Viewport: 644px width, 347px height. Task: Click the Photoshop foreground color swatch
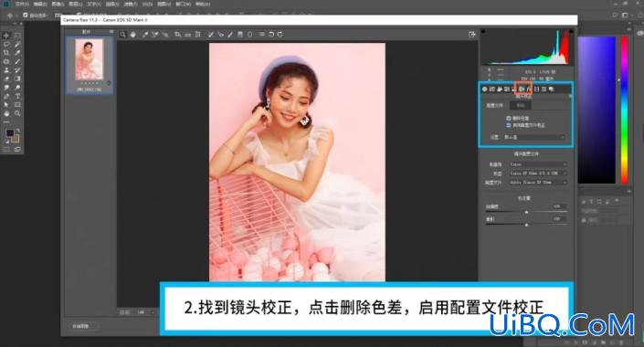[10, 132]
